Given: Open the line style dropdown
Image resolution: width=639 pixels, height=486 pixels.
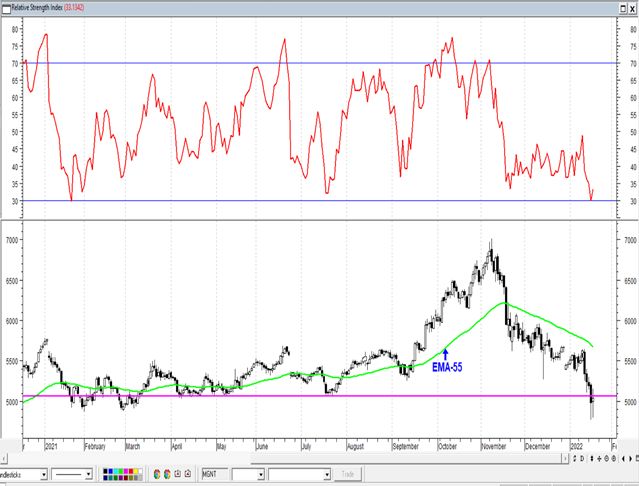Looking at the screenshot, I should (x=88, y=475).
